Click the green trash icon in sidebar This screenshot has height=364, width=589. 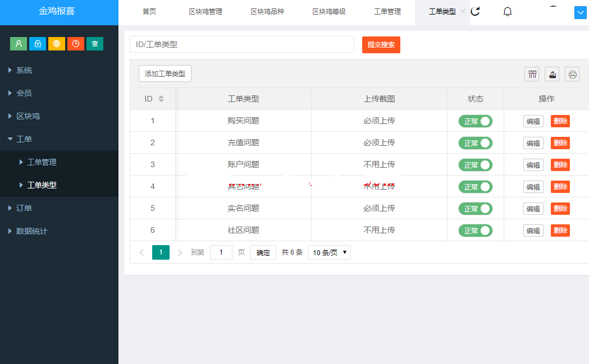click(94, 43)
